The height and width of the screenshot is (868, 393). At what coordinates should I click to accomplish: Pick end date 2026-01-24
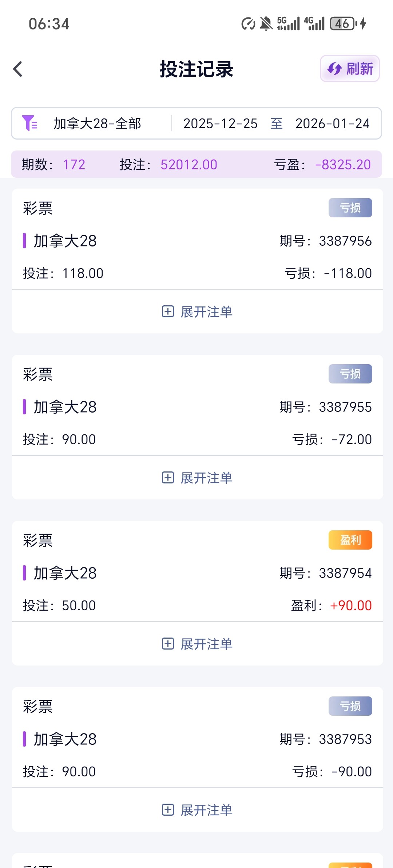click(332, 124)
